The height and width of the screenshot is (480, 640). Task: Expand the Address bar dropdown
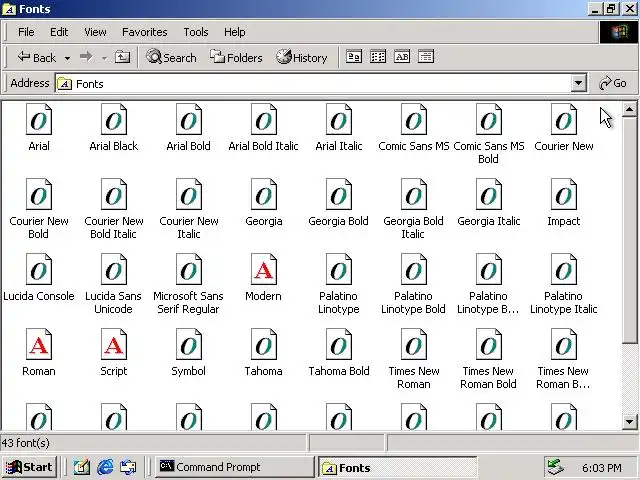pyautogui.click(x=578, y=83)
